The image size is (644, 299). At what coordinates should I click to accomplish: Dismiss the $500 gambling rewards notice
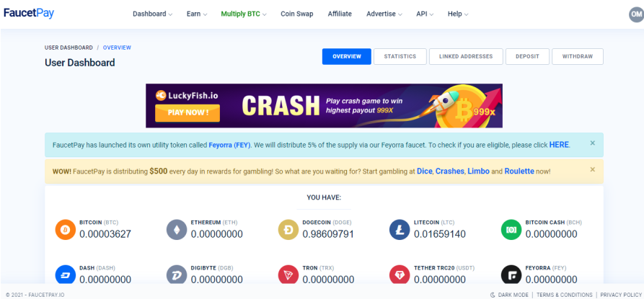[592, 169]
